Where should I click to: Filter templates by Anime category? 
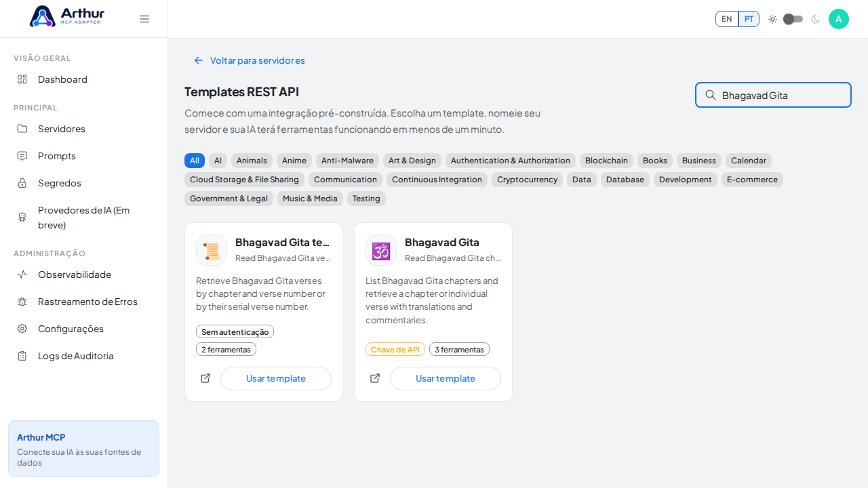[x=294, y=161]
